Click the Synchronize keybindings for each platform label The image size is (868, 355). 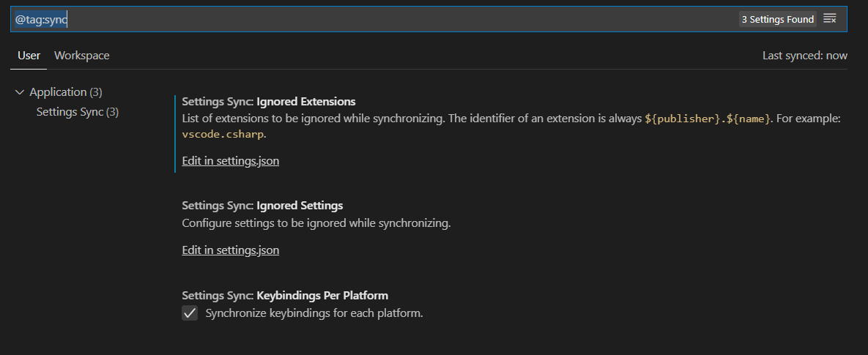tap(314, 313)
